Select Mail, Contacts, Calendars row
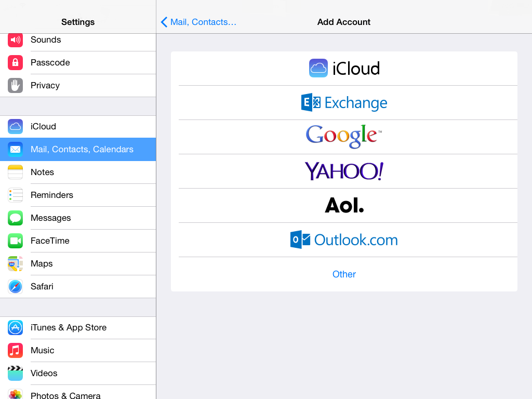 (x=78, y=149)
